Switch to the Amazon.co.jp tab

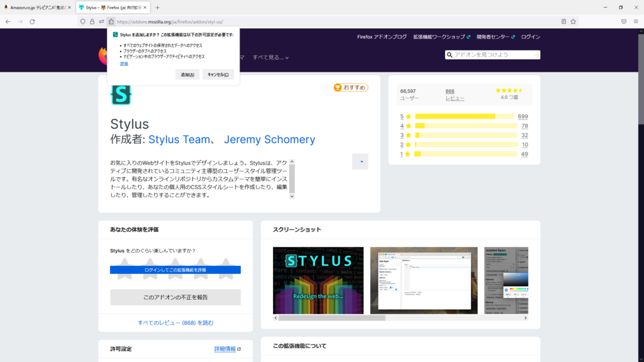coord(36,8)
